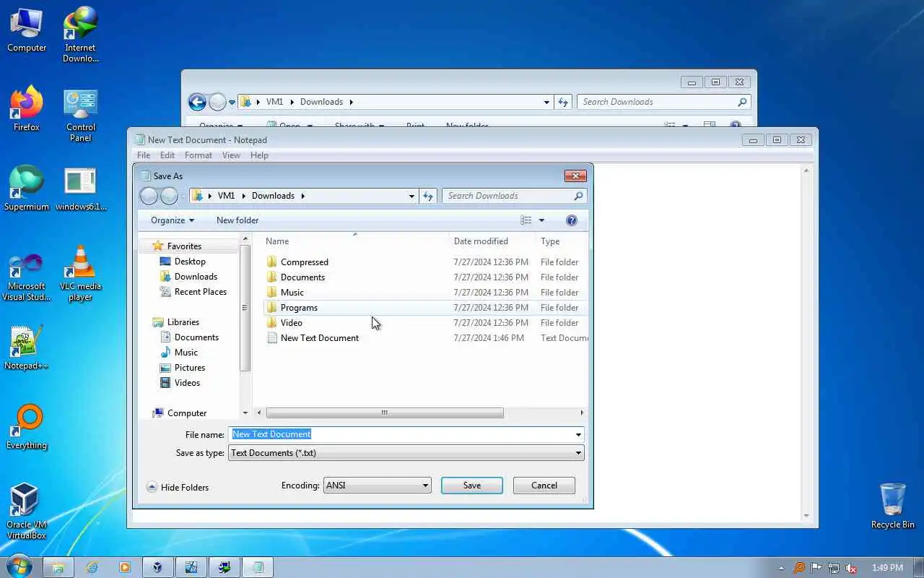Click the Cancel button
The width and height of the screenshot is (924, 578).
[x=544, y=486]
